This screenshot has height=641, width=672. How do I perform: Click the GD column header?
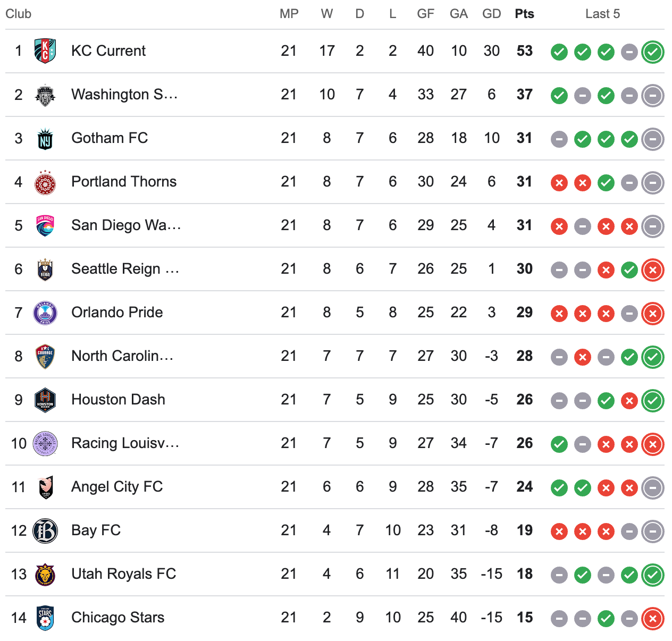492,14
